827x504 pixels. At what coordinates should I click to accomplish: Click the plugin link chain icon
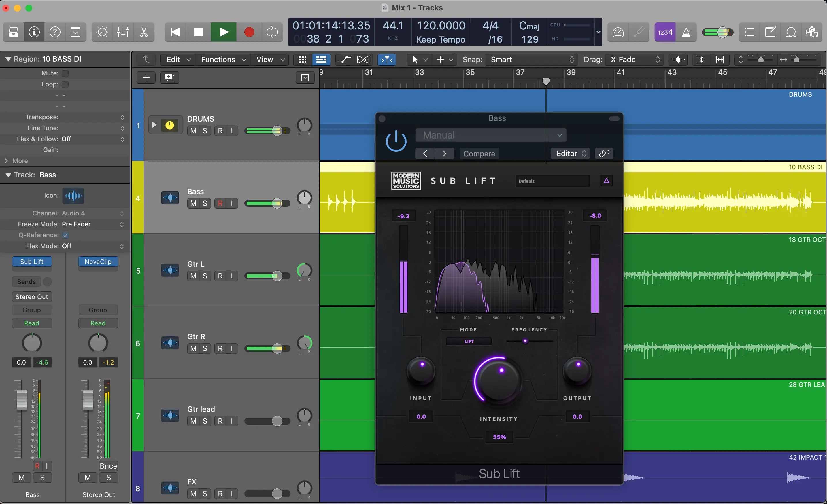pyautogui.click(x=604, y=153)
